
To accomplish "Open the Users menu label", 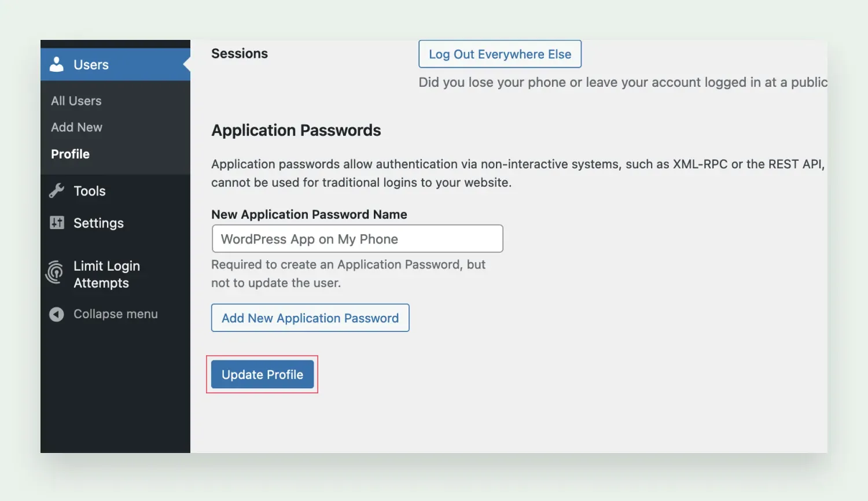I will (91, 65).
